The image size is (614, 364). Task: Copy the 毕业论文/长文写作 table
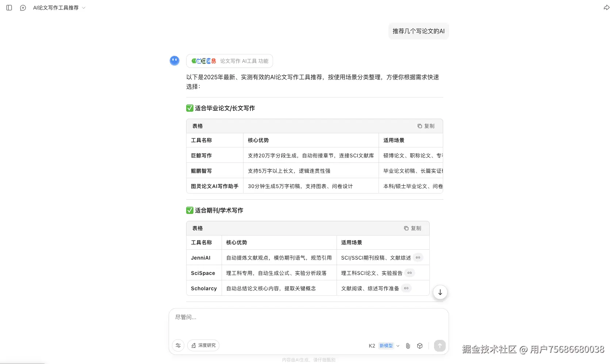tap(426, 126)
